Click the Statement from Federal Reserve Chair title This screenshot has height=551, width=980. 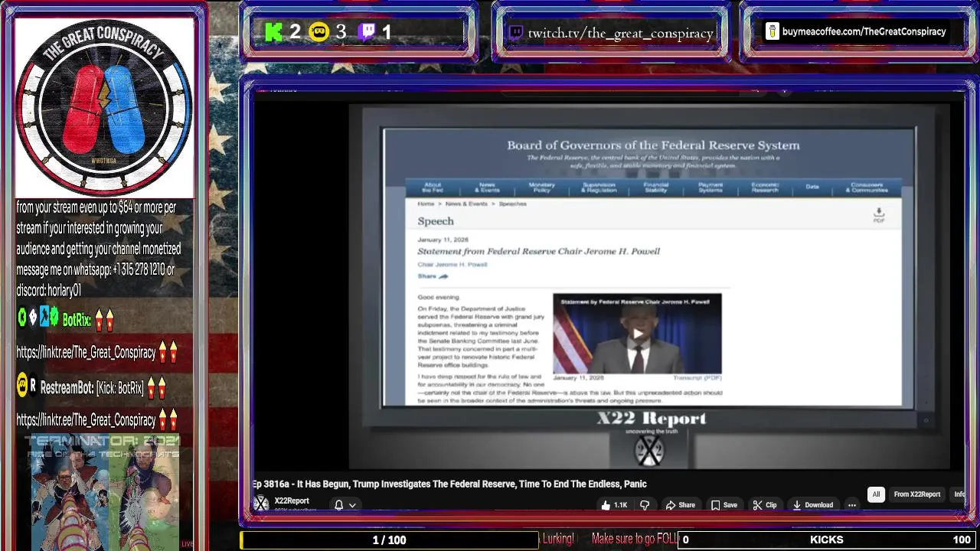click(538, 251)
